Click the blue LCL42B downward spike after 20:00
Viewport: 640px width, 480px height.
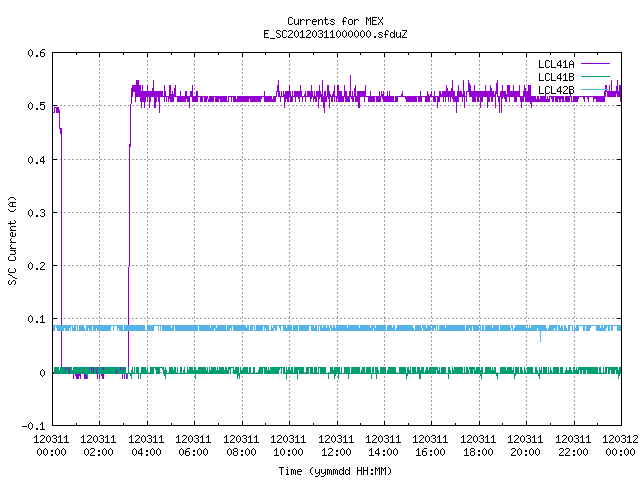540,336
